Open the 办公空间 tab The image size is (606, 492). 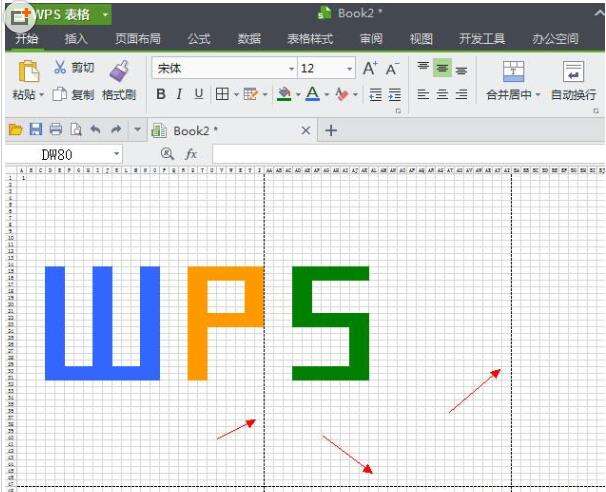tap(555, 39)
